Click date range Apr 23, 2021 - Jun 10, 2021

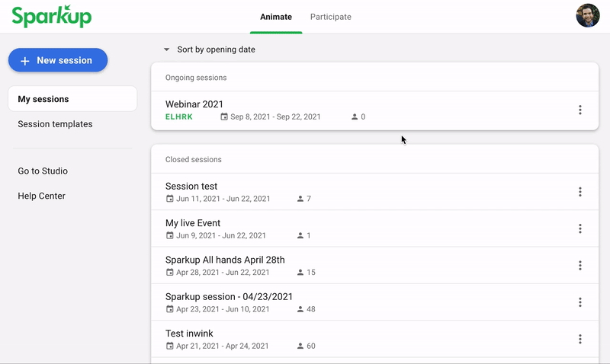223,309
